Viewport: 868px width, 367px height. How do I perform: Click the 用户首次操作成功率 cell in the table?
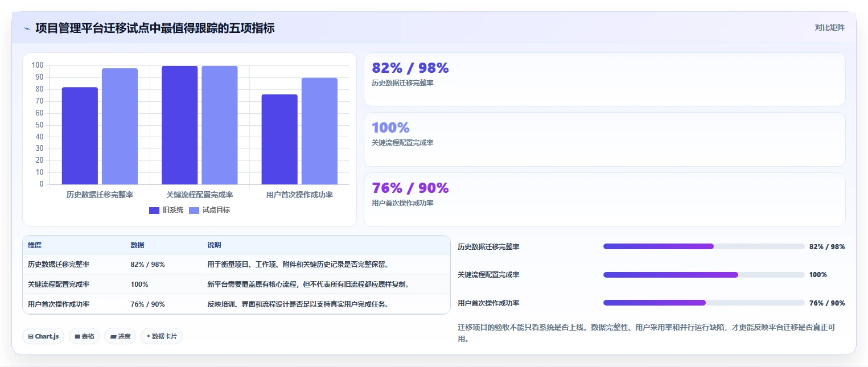point(59,304)
